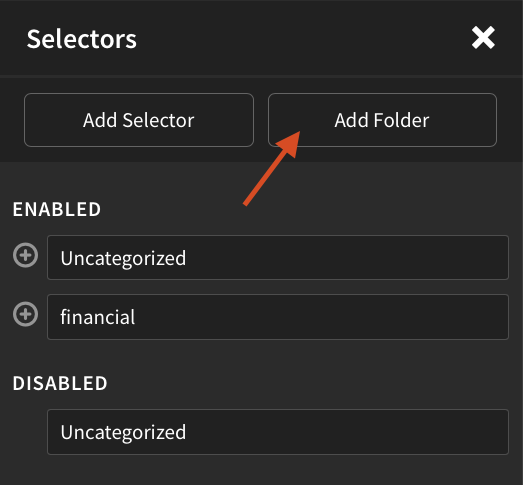Click the Uncategorized text in Disabled section
Screen dimensions: 523x485
click(123, 433)
